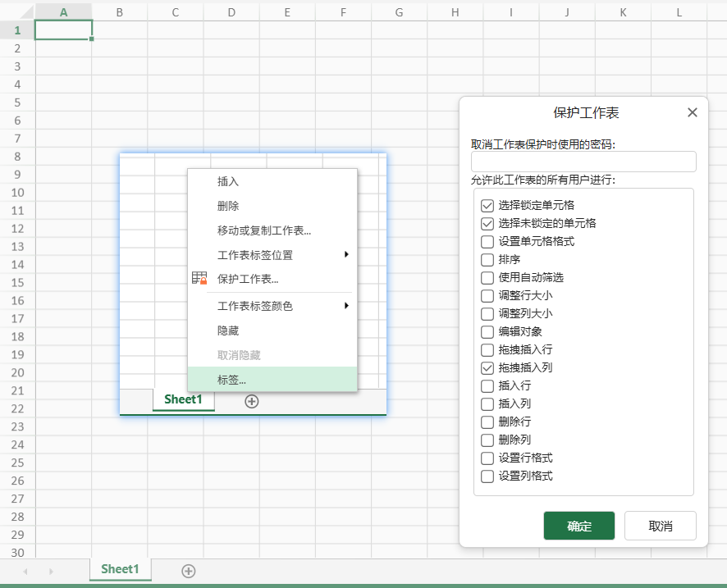Enable 使用自动筛选 checkbox
727x588 pixels.
coord(487,277)
